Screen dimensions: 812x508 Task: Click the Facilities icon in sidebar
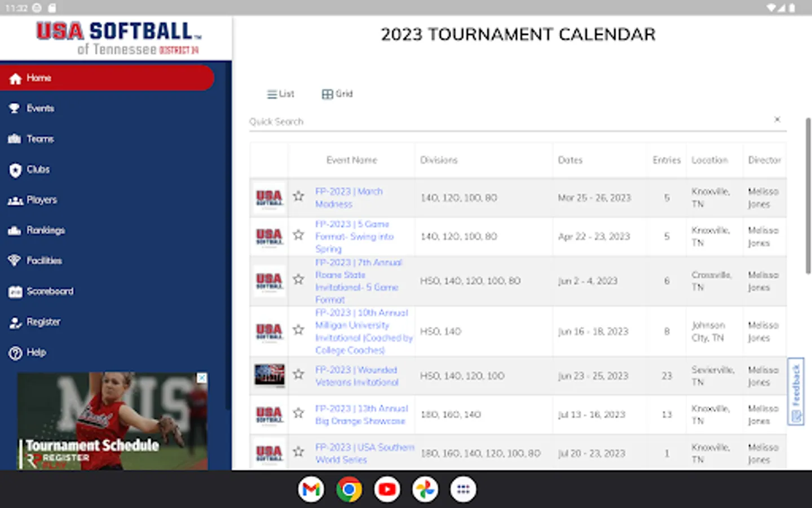click(15, 260)
